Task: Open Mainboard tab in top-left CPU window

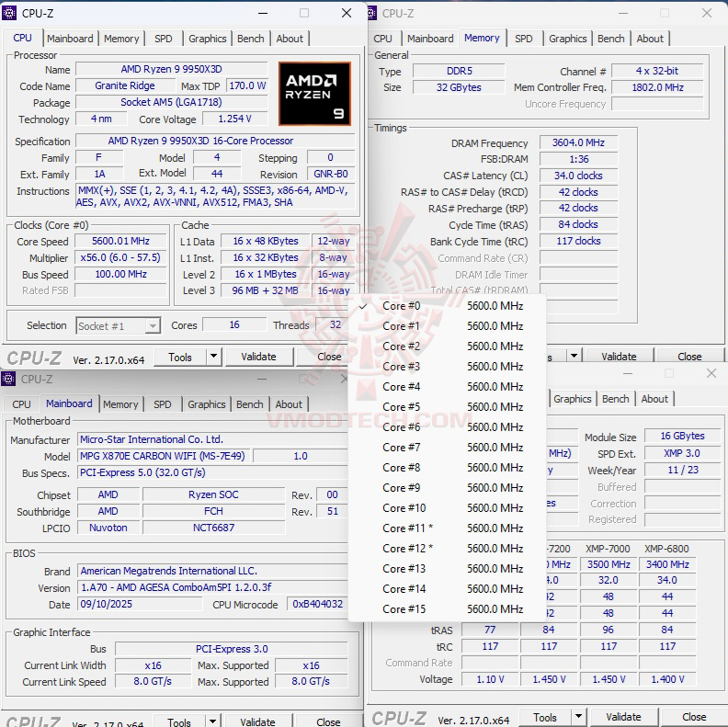Action: pyautogui.click(x=70, y=39)
